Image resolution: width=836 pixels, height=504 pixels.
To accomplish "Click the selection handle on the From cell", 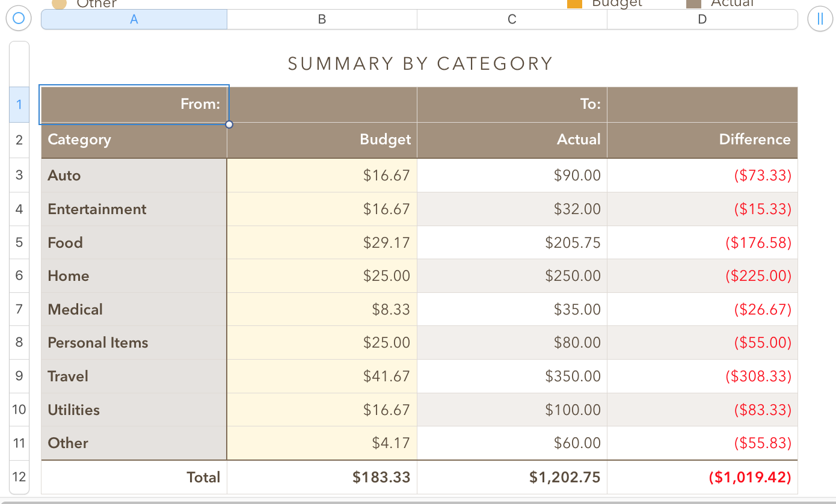I will [x=229, y=124].
